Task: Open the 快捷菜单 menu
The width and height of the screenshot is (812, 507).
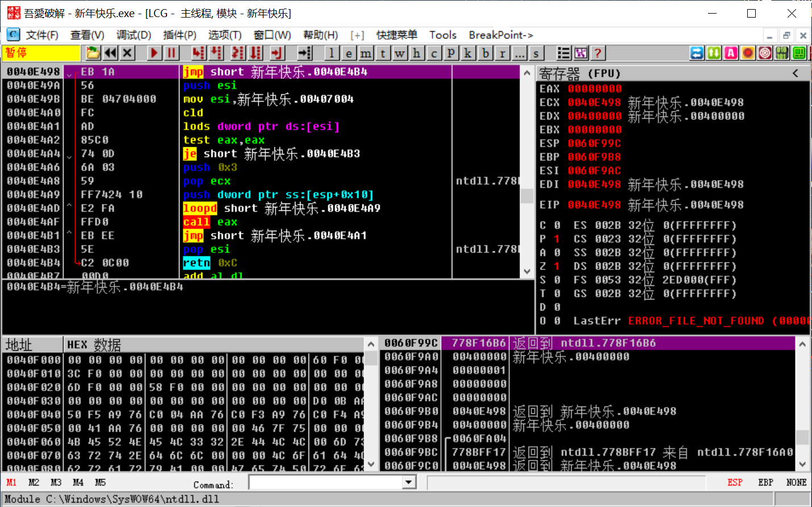Action: point(397,35)
